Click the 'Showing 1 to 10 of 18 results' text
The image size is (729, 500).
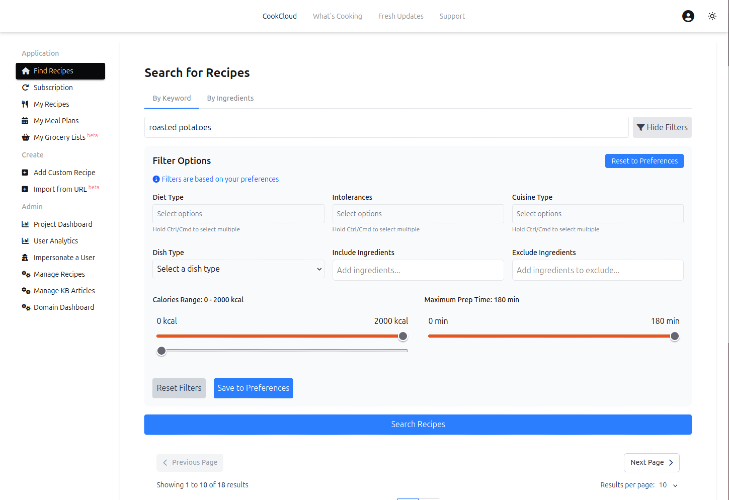pos(203,485)
